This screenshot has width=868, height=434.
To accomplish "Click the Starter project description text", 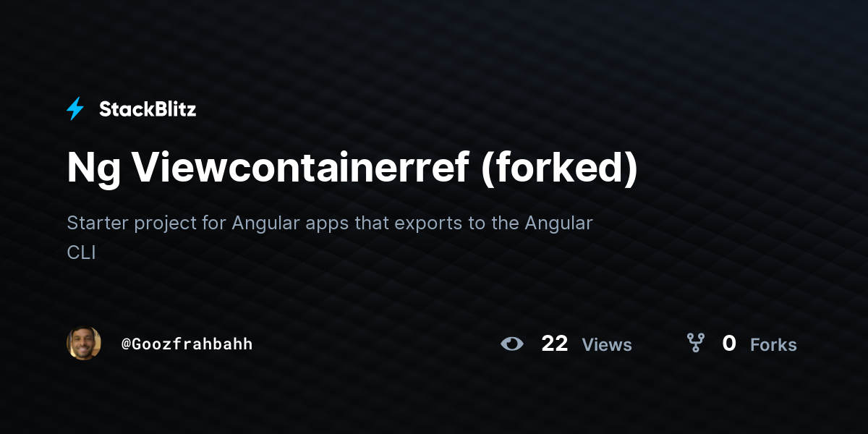I will click(x=330, y=237).
